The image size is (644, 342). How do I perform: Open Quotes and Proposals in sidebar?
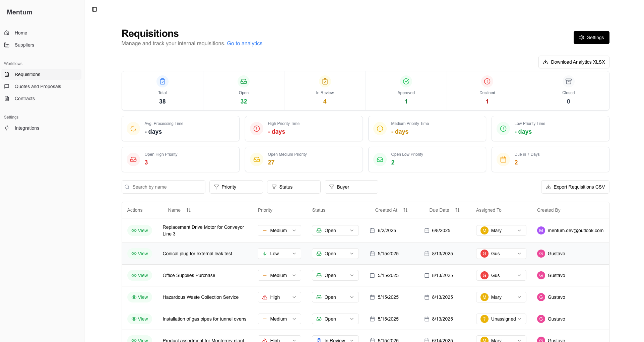pyautogui.click(x=38, y=86)
